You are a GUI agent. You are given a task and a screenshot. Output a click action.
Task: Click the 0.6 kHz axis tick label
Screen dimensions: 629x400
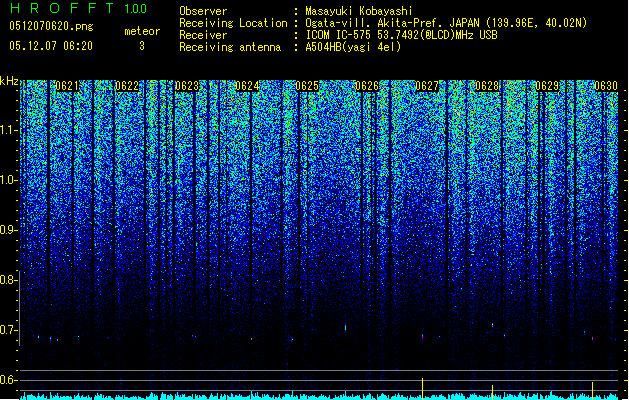[x=8, y=380]
